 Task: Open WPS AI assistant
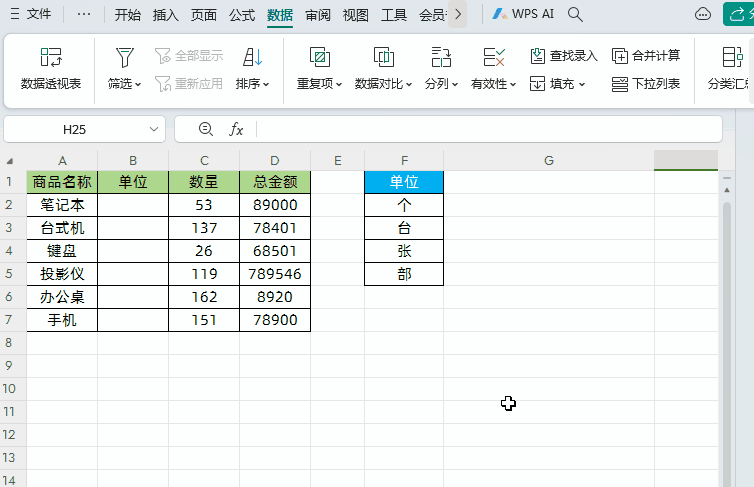[523, 14]
